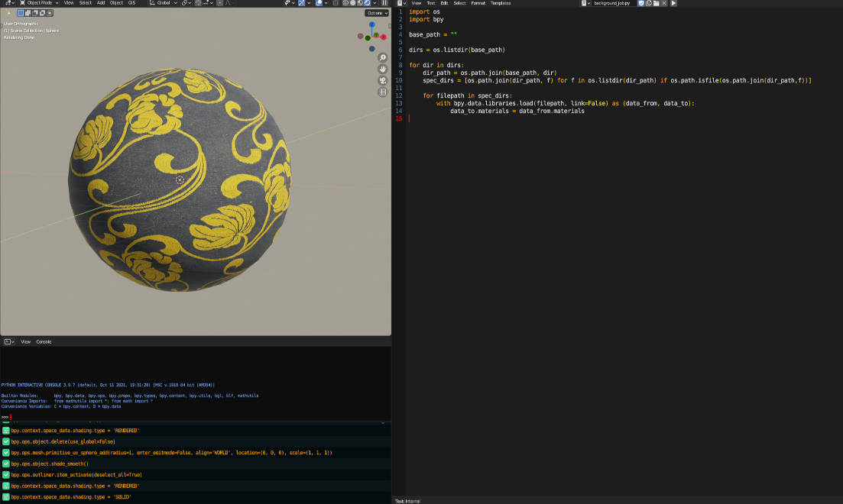The width and height of the screenshot is (843, 504).
Task: Open the GIS menu in viewport header
Action: (x=131, y=3)
